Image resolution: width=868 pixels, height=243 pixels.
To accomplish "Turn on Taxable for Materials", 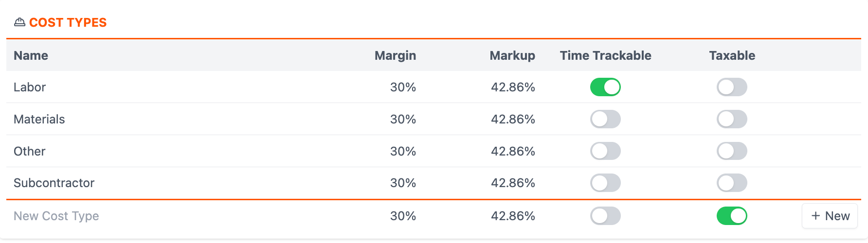I will pos(732,119).
